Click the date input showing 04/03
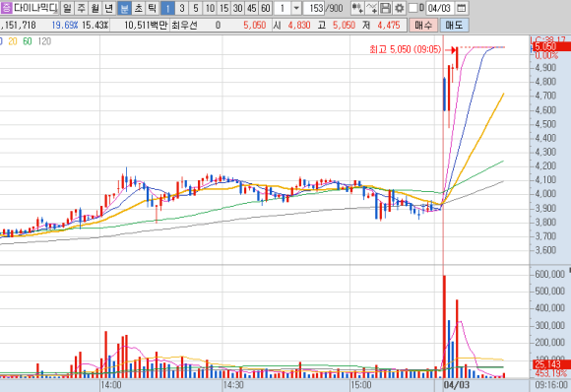571x392 pixels. [439, 8]
